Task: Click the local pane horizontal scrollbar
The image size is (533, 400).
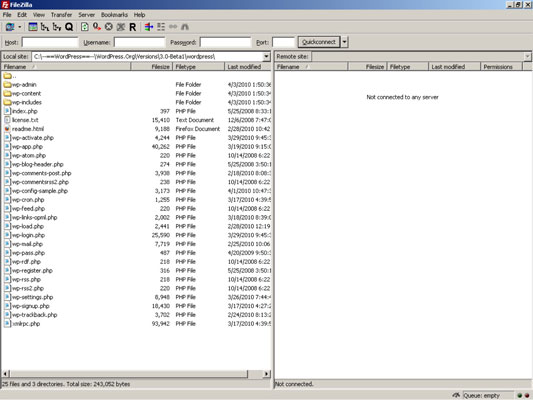Action: tap(128, 374)
